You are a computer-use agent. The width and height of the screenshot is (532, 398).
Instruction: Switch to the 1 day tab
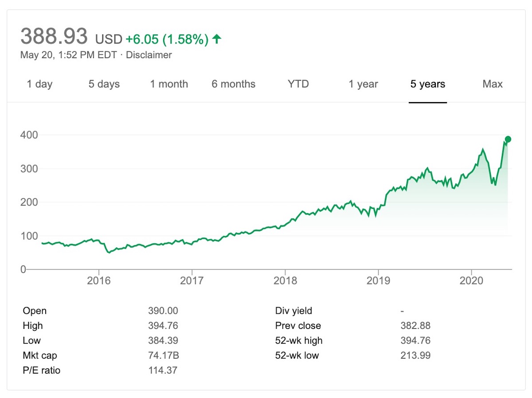coord(39,84)
